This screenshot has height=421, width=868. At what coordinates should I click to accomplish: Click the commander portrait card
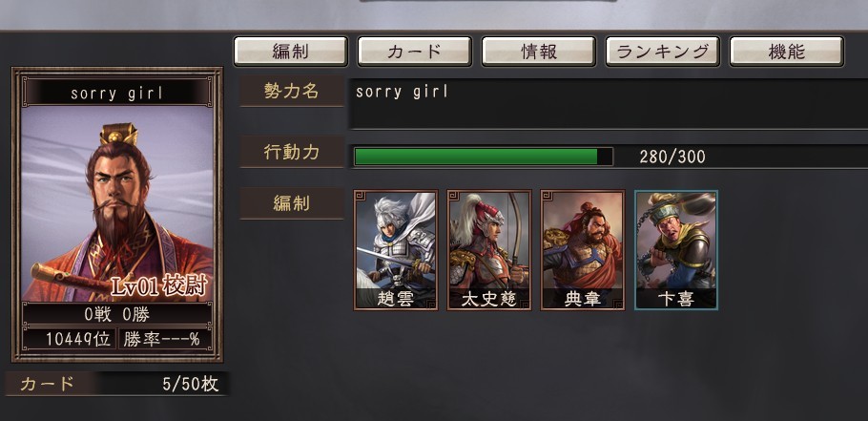click(117, 215)
